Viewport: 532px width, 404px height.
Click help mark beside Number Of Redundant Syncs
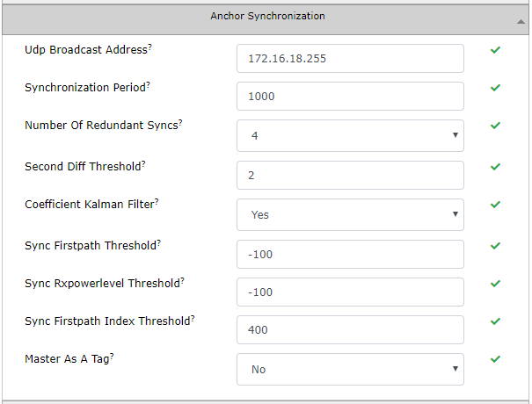pos(180,122)
